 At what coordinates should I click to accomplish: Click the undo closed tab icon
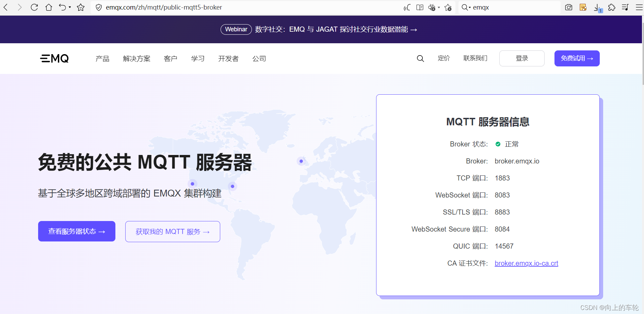pyautogui.click(x=62, y=7)
